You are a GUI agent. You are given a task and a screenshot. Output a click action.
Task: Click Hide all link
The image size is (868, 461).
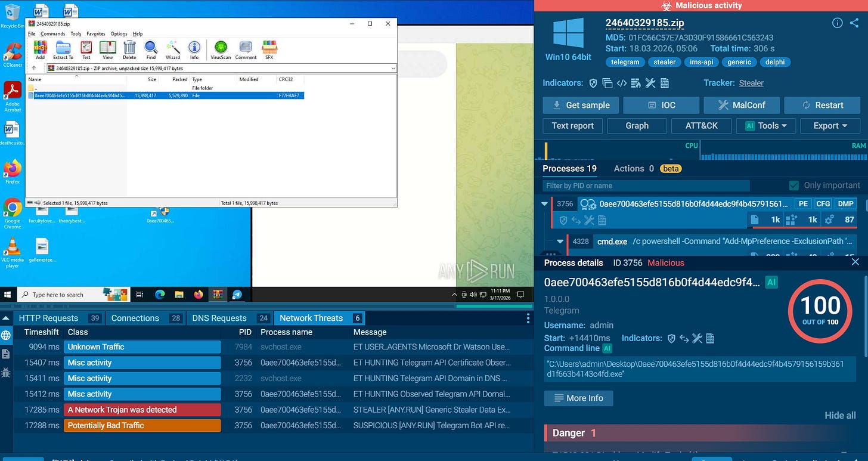(840, 415)
